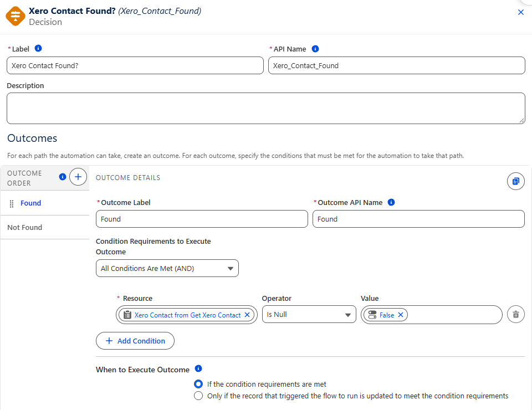Viewport: 532px width, 410px height.
Task: Show info tooltip for Outcome Order
Action: [63, 177]
